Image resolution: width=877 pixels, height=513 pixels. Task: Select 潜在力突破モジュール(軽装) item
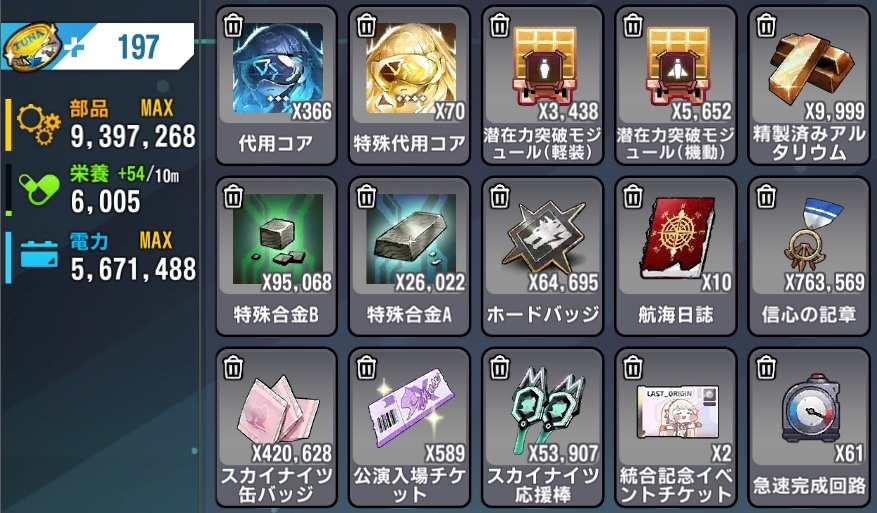click(x=543, y=85)
